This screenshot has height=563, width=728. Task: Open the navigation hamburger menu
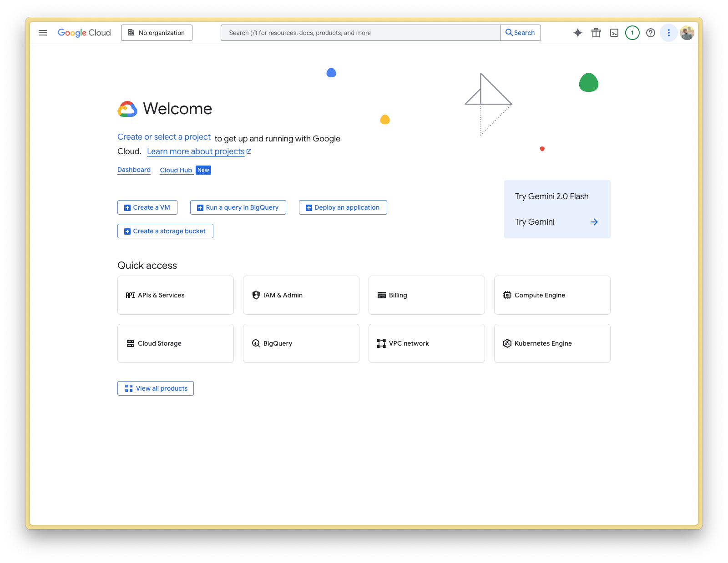coord(42,32)
